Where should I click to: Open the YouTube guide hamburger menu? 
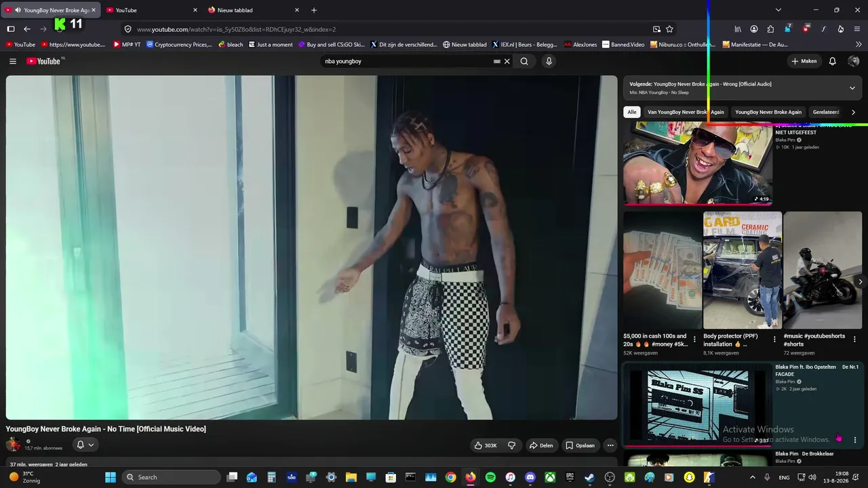tap(13, 61)
